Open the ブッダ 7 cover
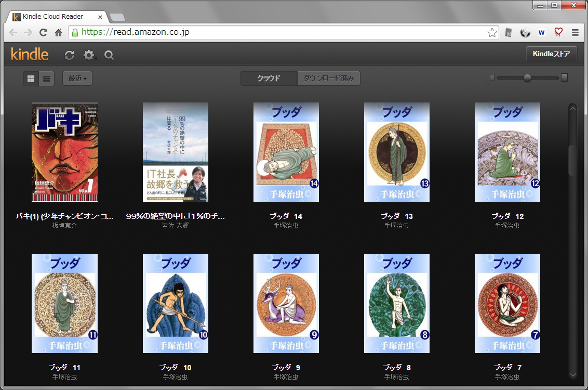Viewport: 588px width, 390px height. click(x=507, y=303)
